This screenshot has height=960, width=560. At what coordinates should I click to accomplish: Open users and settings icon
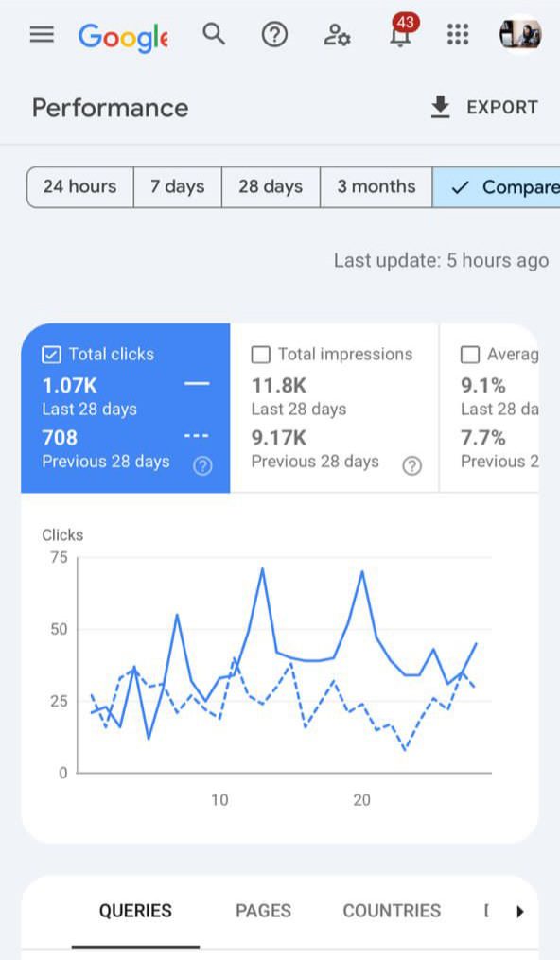[337, 35]
